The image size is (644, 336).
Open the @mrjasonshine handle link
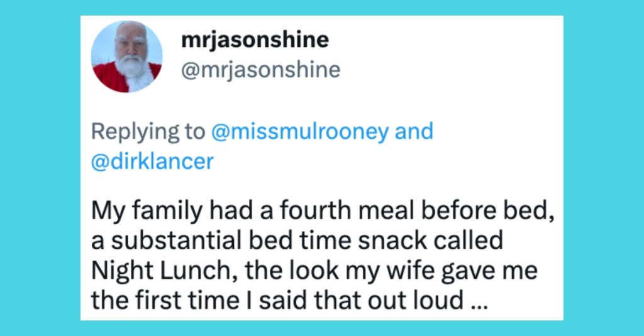click(261, 70)
